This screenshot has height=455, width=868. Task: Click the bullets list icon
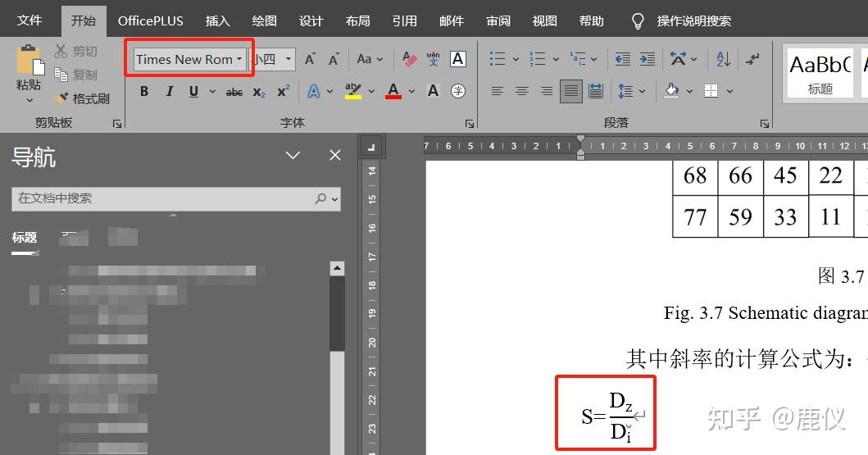pyautogui.click(x=497, y=59)
